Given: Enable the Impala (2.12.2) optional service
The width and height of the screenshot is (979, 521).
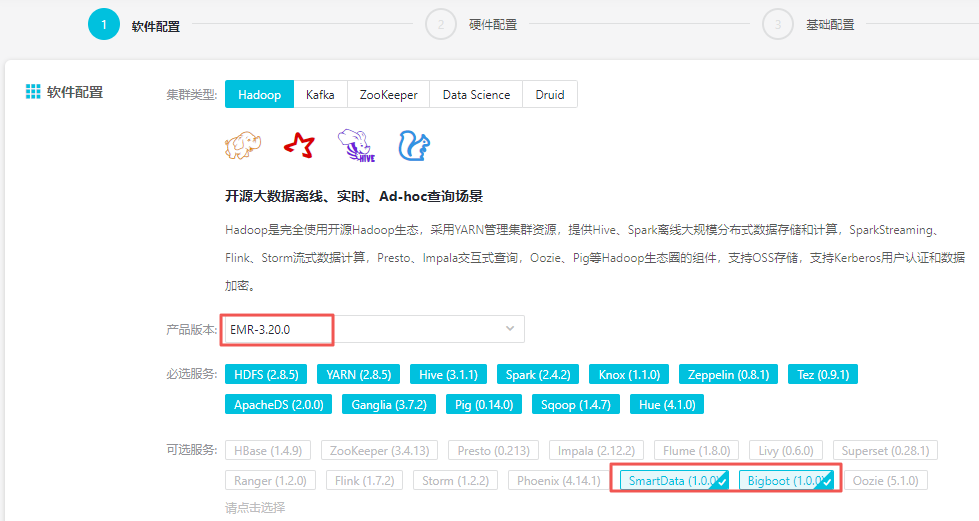Looking at the screenshot, I should [596, 450].
